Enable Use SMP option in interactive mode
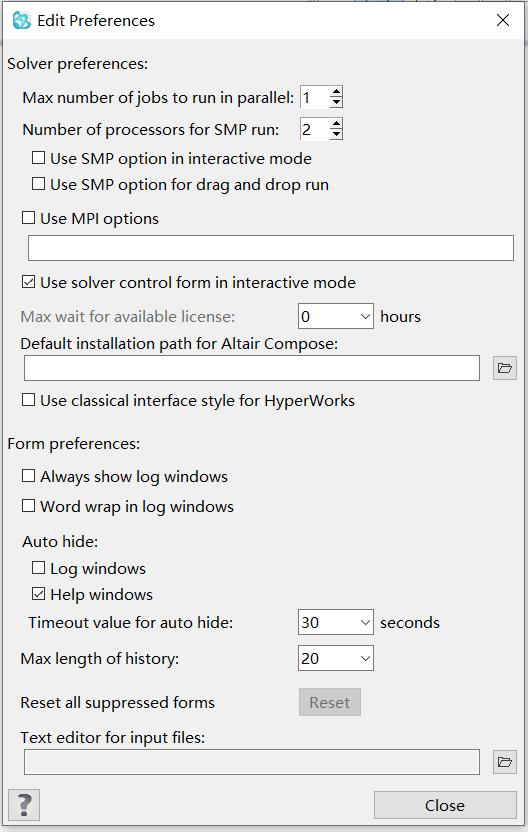Image resolution: width=528 pixels, height=832 pixels. pyautogui.click(x=38, y=158)
